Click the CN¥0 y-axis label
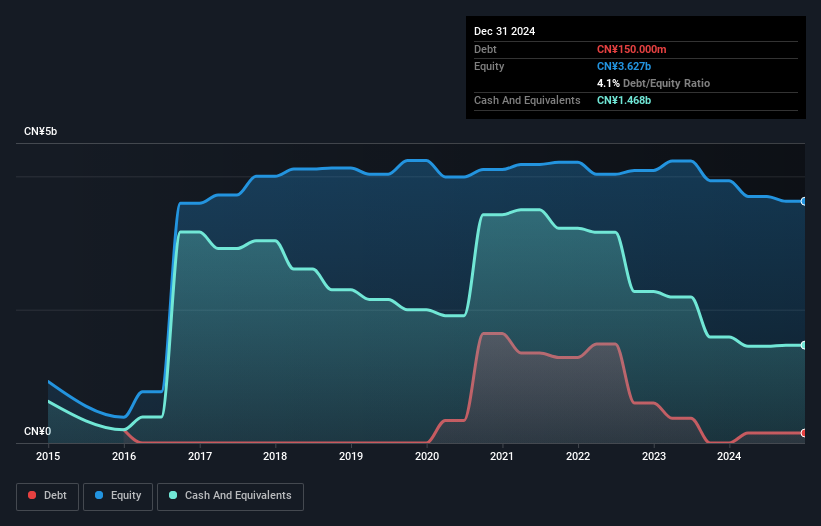This screenshot has height=526, width=821. [38, 431]
